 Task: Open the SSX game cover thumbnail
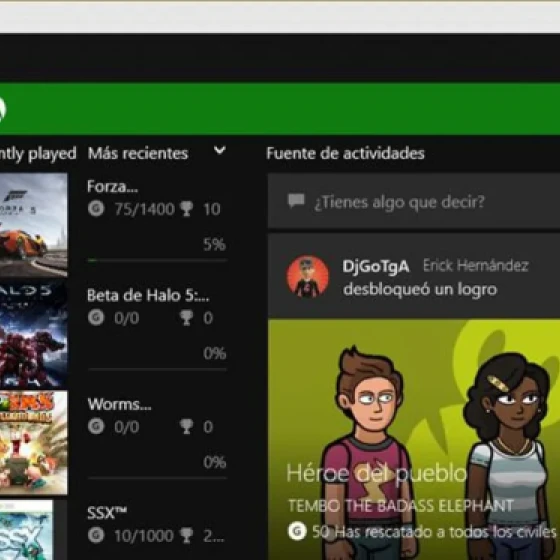(x=26, y=530)
